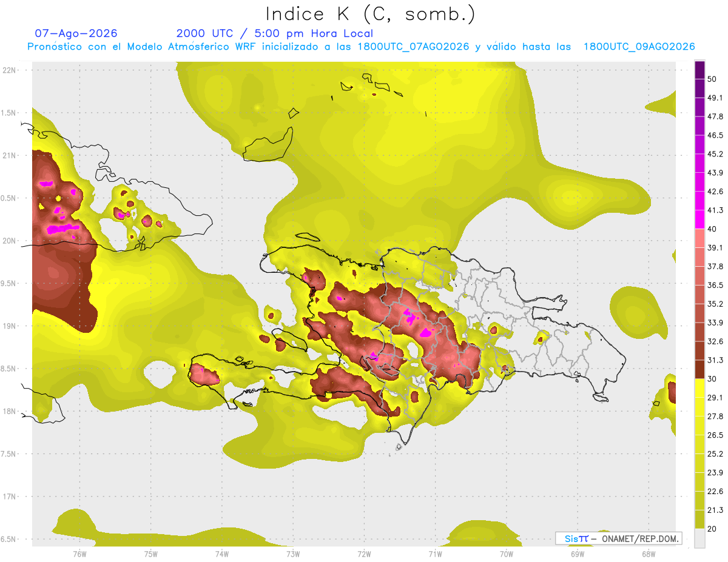
Task: Click the map title 'Indice K (C, somb.)'
Action: (x=370, y=14)
